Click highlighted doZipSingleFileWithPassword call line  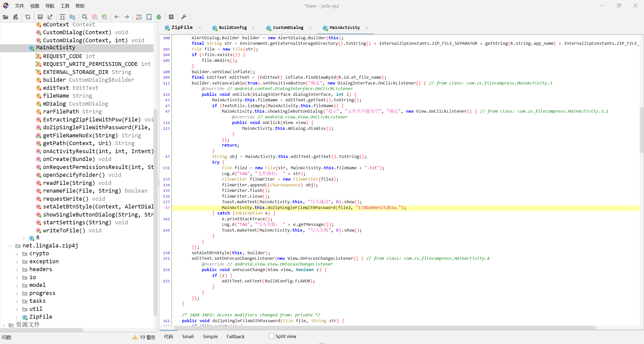(314, 208)
